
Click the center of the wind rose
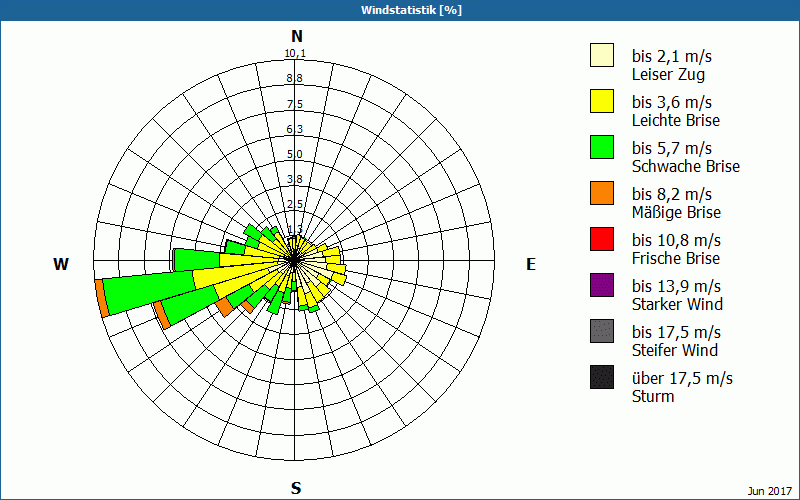click(x=294, y=260)
